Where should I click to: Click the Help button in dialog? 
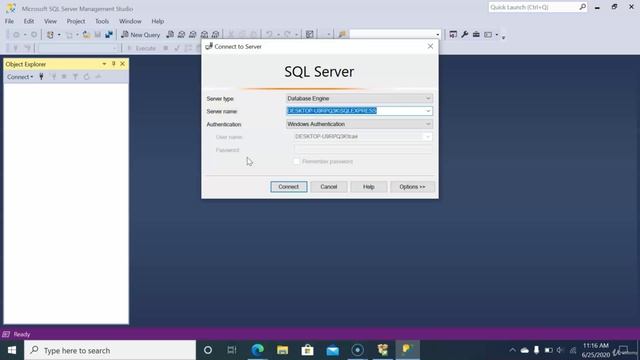[x=369, y=187]
